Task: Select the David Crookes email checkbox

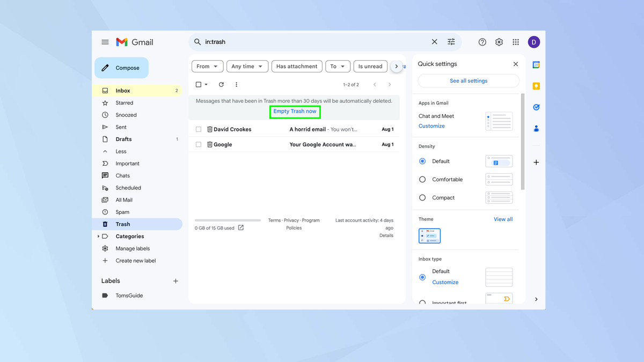Action: (x=199, y=129)
